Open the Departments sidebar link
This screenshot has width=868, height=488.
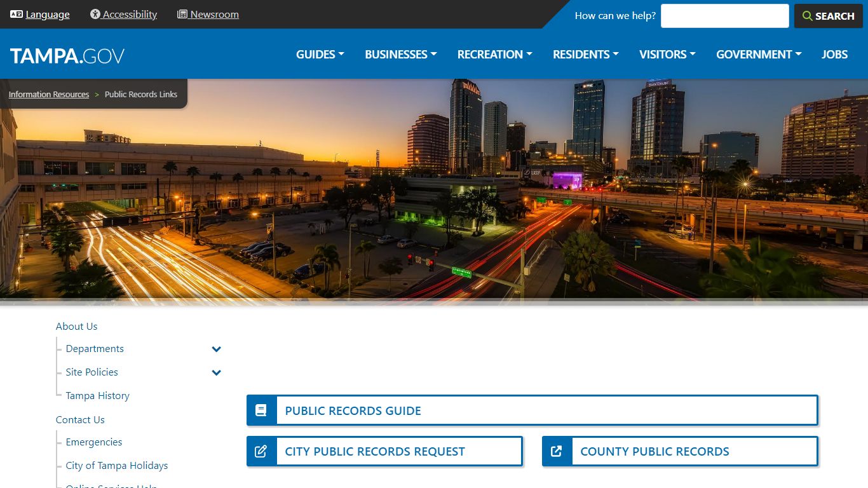coord(95,348)
